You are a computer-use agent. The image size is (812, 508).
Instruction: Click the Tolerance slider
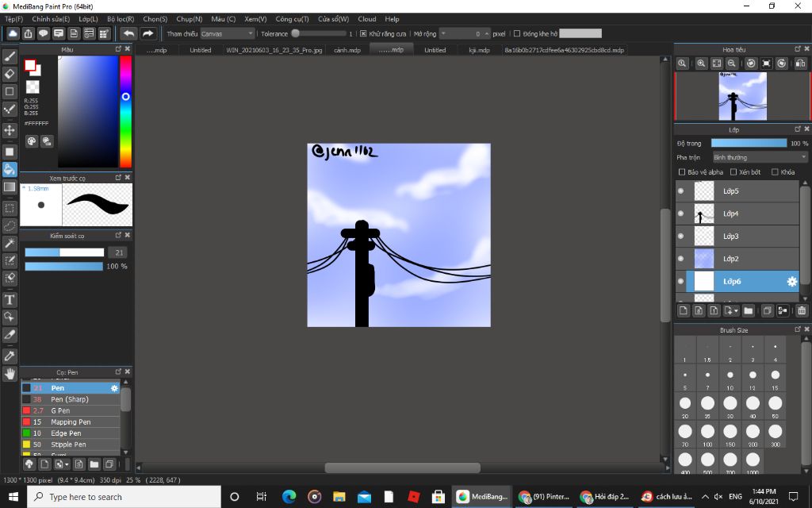[x=319, y=33]
